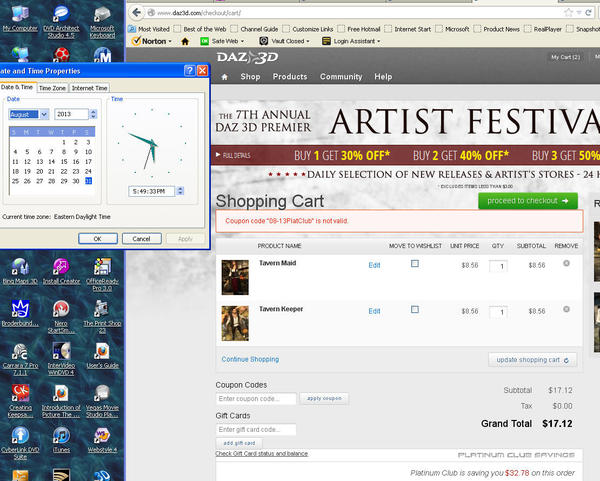Check Move to Wishlist for Tavern Maid
Screen dimensions: 600x481
[x=415, y=263]
